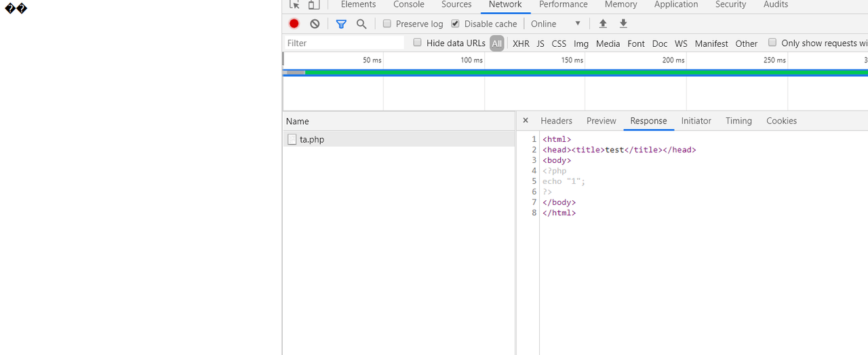Image resolution: width=868 pixels, height=355 pixels.
Task: Open the network search magnifier icon
Action: pyautogui.click(x=361, y=24)
